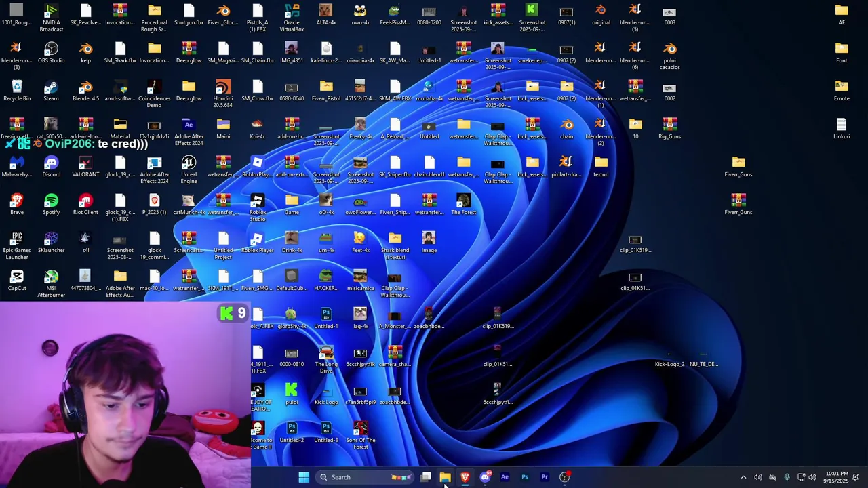
Task: Select the Steam desktop shortcut
Action: pyautogui.click(x=52, y=90)
